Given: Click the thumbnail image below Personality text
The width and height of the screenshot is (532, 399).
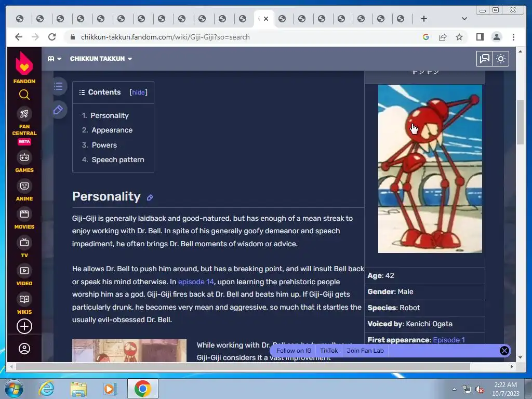Looking at the screenshot, I should pyautogui.click(x=129, y=351).
